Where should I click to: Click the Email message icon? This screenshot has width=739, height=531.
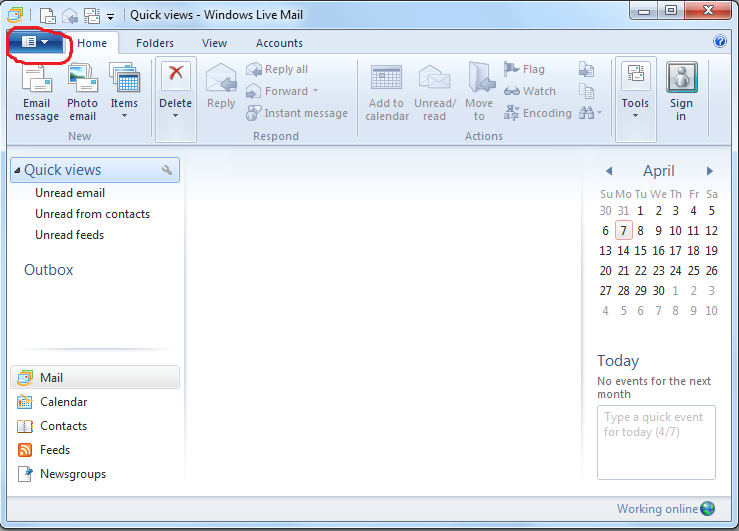point(37,78)
